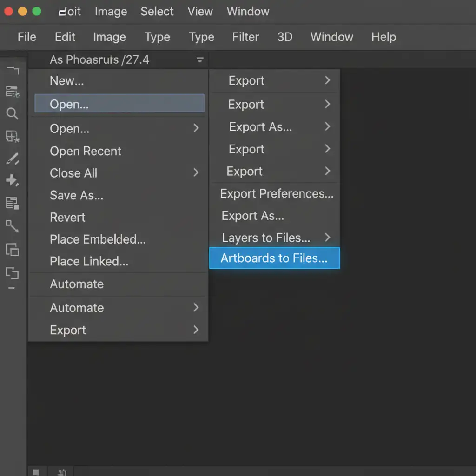
Task: Select the brush tool in the toolbar
Action: (x=12, y=159)
